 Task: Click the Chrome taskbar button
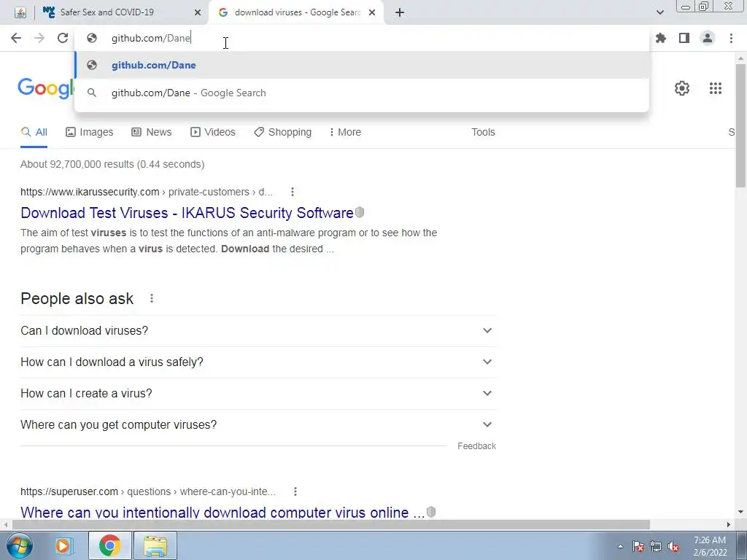tap(110, 545)
